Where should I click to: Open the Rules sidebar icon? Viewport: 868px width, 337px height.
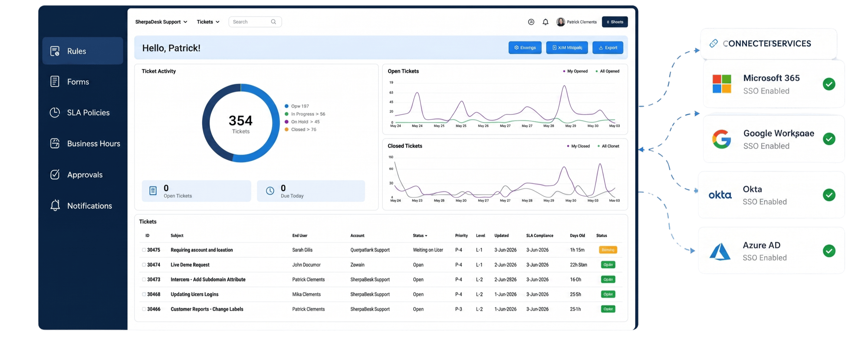click(55, 51)
